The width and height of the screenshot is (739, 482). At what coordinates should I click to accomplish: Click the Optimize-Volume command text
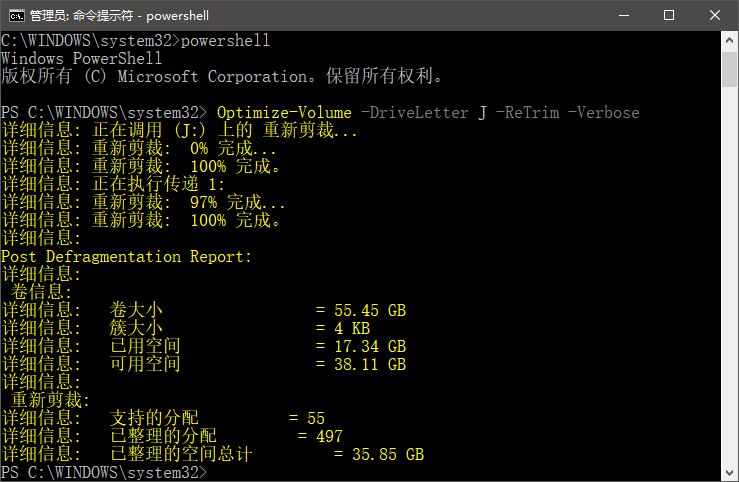pos(284,113)
